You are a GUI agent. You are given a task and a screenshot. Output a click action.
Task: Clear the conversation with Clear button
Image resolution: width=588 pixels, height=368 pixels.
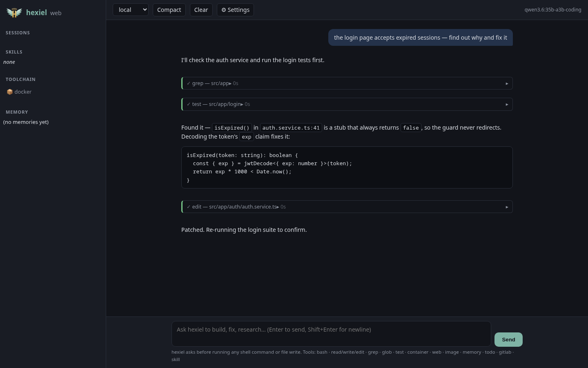click(201, 10)
